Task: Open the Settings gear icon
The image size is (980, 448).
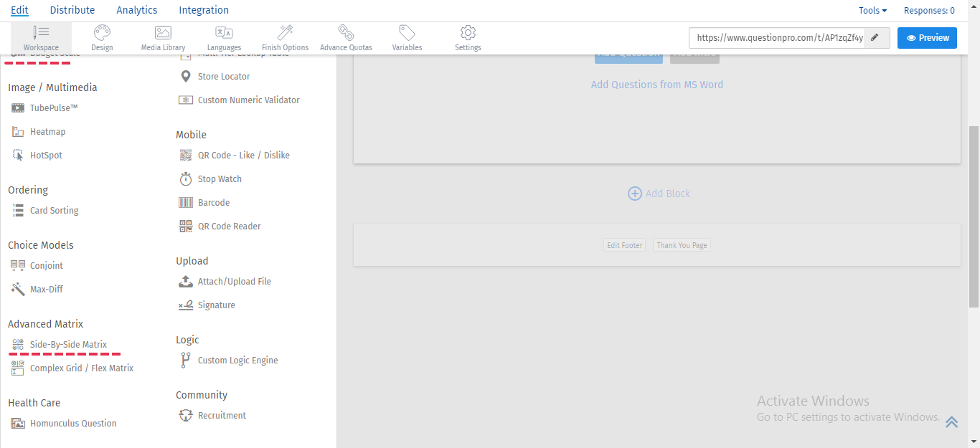Action: tap(468, 33)
